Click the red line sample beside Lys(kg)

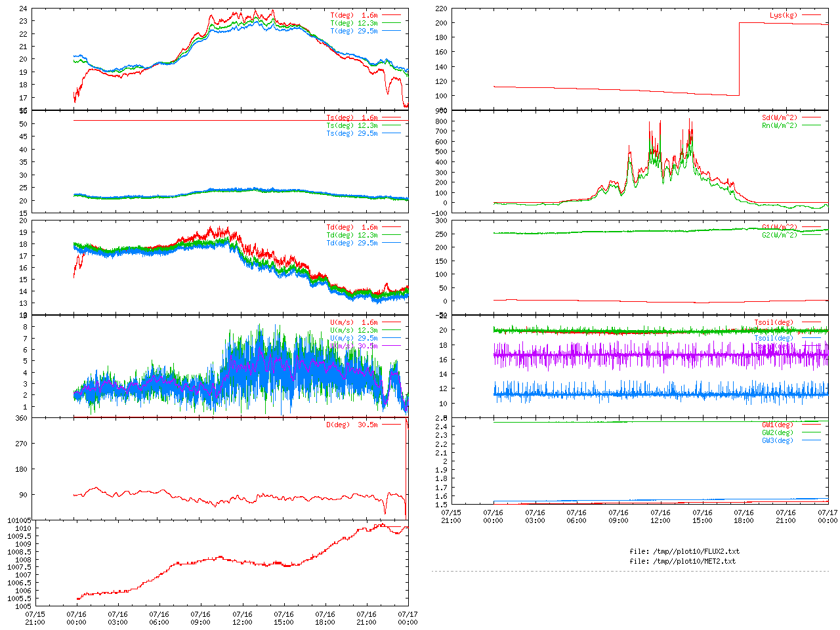pyautogui.click(x=811, y=15)
